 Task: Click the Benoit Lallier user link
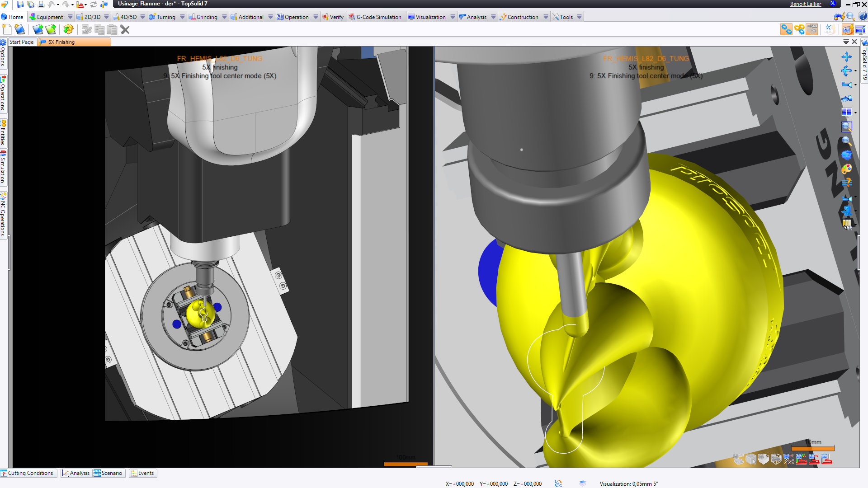(x=806, y=4)
